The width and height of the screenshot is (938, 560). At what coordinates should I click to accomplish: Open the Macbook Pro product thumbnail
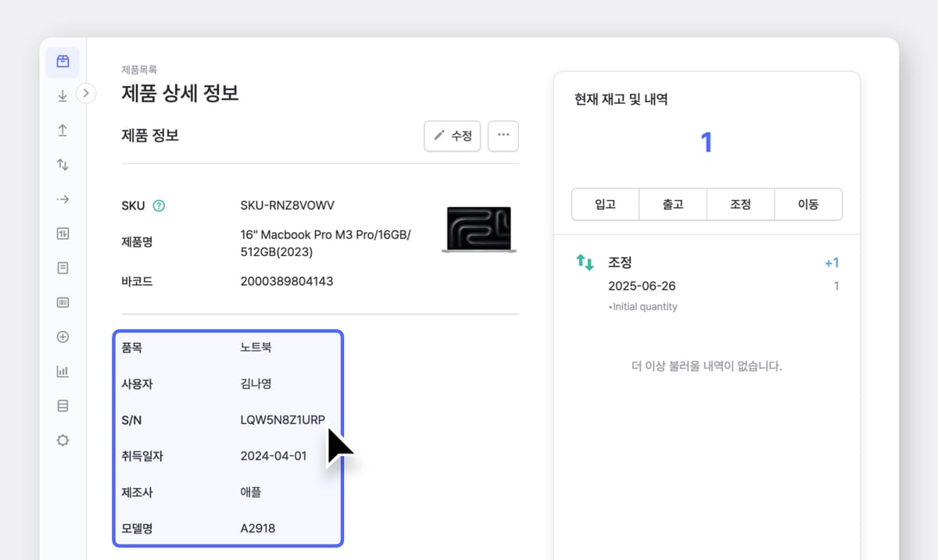(478, 229)
